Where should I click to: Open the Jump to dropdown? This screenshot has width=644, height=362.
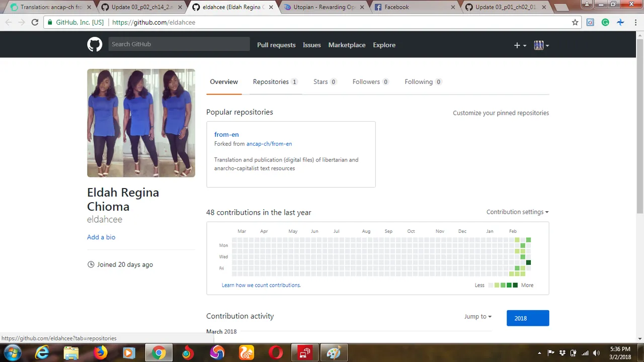point(478,316)
